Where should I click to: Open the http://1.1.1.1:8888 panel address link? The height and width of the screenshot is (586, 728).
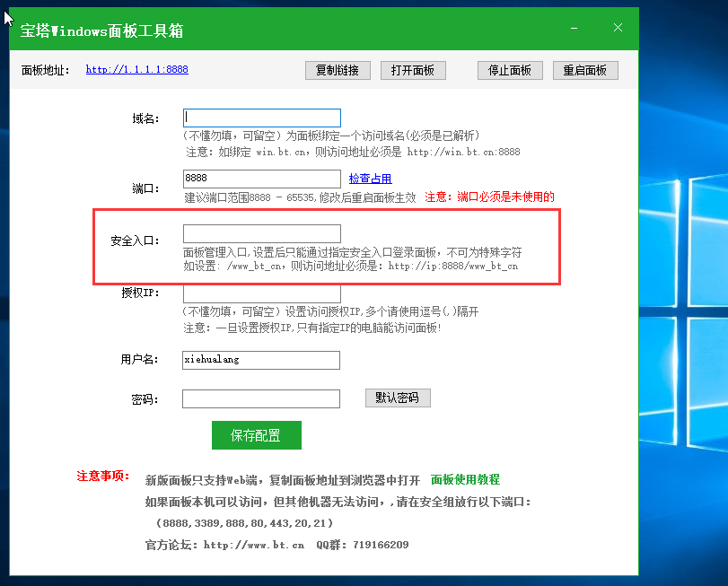pos(137,70)
